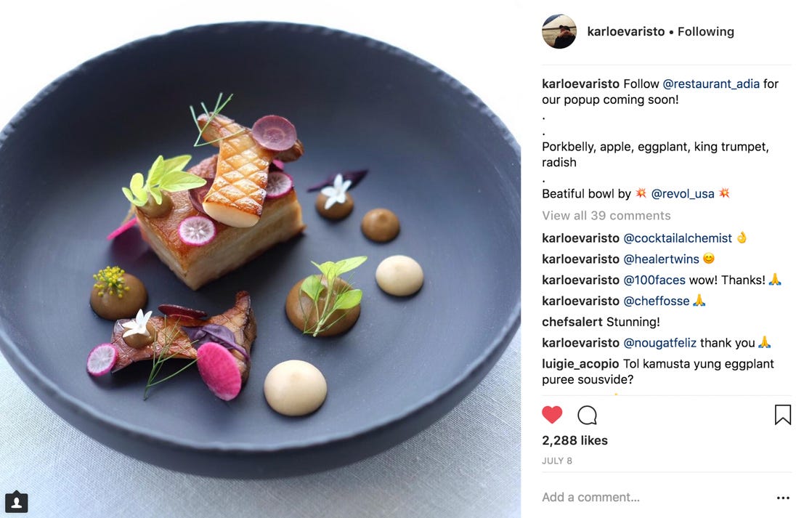The image size is (812, 518).
Task: Show tagged people icon on photo
Action: tap(17, 502)
